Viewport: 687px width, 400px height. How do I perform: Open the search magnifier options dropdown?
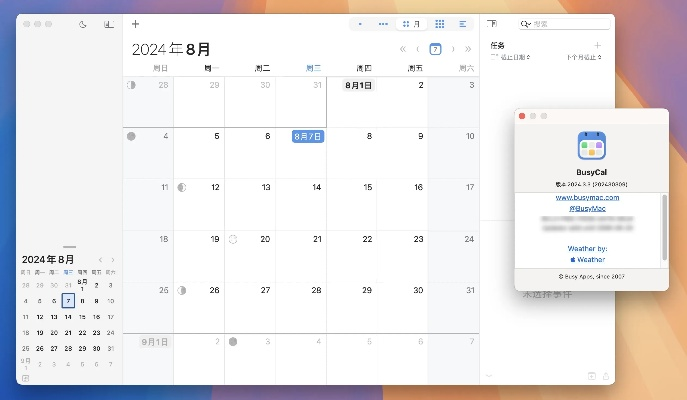point(526,24)
